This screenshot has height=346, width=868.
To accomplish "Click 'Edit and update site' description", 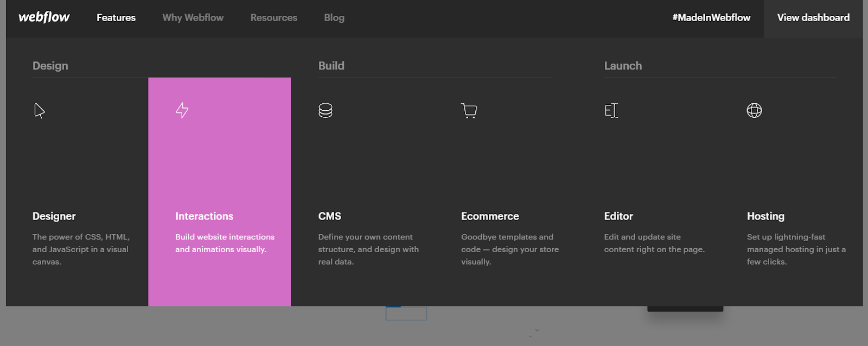I will click(654, 243).
